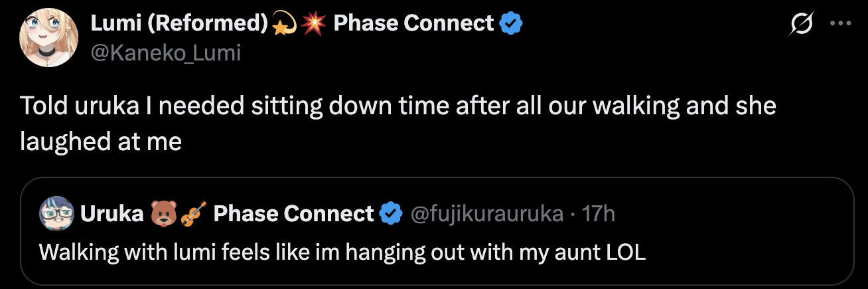Visit the @fujikurauruka handle link
This screenshot has width=868, height=289.
pos(487,213)
